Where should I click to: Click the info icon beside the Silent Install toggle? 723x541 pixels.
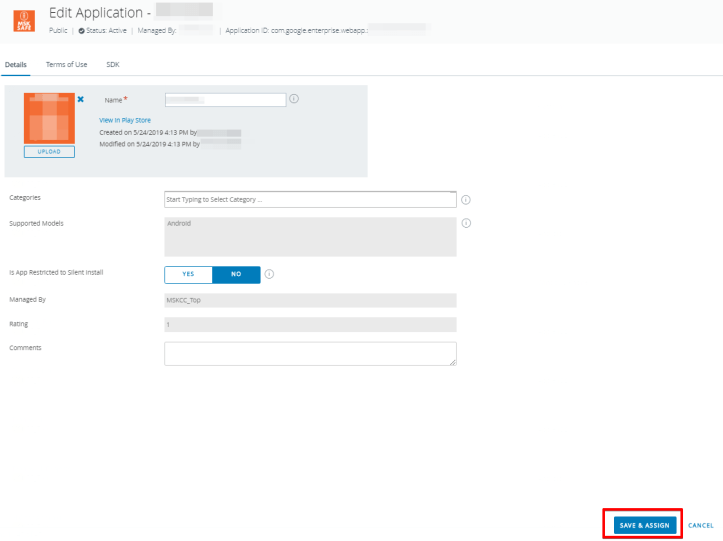pyautogui.click(x=270, y=274)
